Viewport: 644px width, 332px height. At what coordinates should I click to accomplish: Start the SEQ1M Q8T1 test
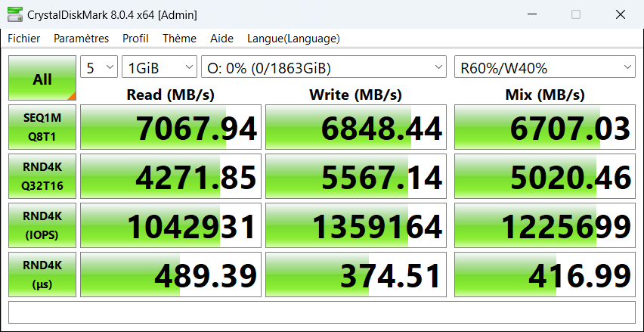pyautogui.click(x=42, y=127)
